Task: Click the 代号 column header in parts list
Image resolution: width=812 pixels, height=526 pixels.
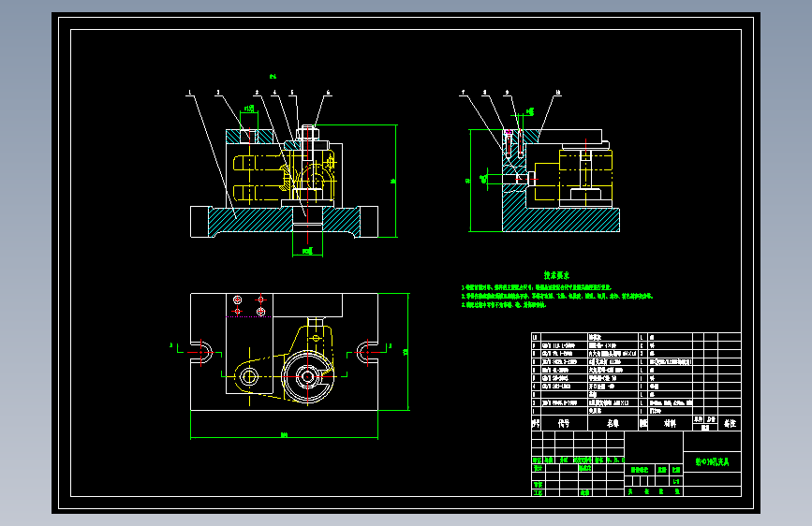Action: 564,423
